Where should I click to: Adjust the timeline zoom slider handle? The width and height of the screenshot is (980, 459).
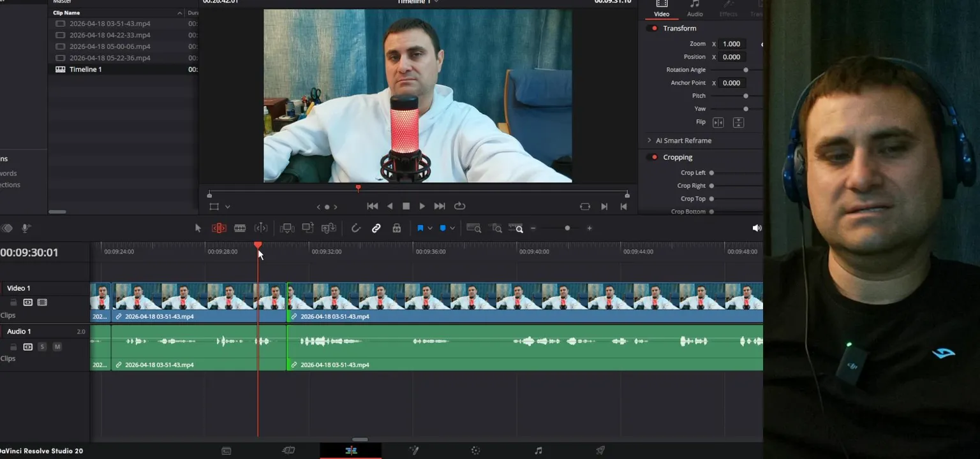[x=567, y=228]
